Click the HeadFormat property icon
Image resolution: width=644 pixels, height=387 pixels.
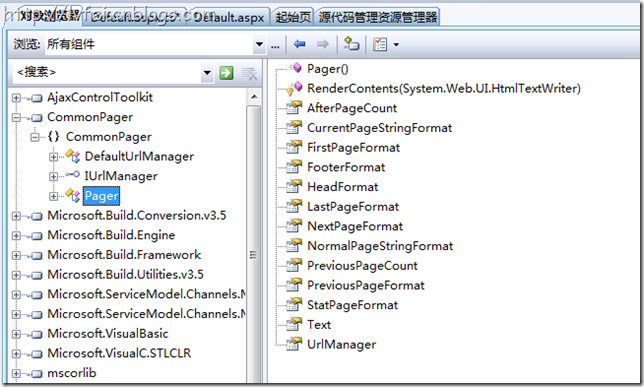294,187
